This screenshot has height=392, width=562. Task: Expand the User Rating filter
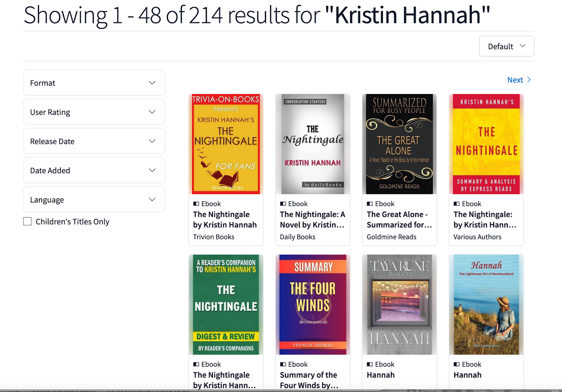tap(94, 112)
